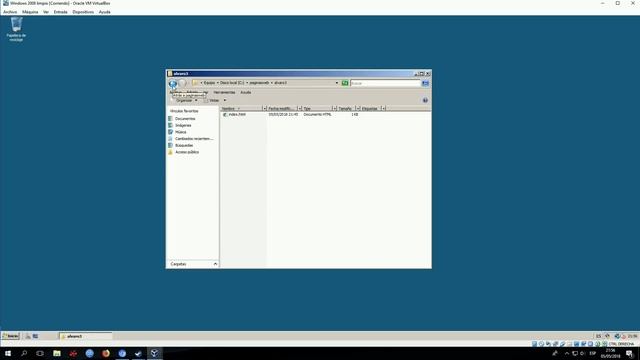Image resolution: width=640 pixels, height=360 pixels.
Task: Click the host taskbar clock
Action: [610, 353]
